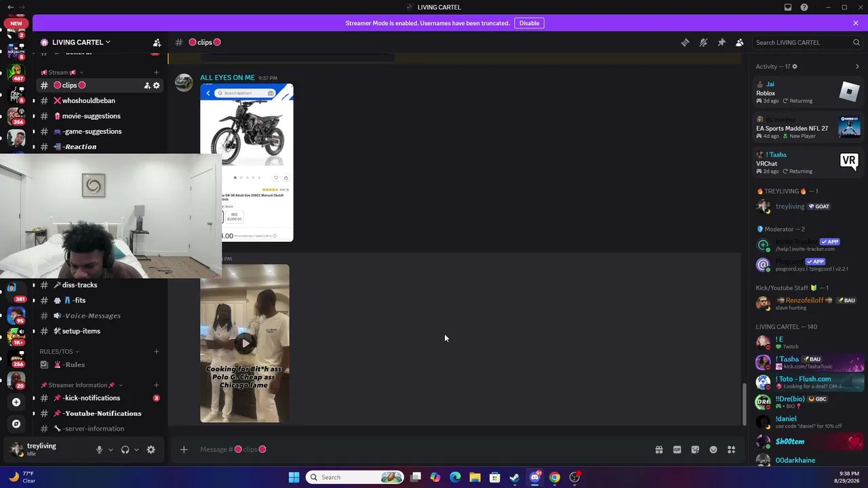Screen dimensions: 868x488
Task: Select treyliving in the member list
Action: 808,207
